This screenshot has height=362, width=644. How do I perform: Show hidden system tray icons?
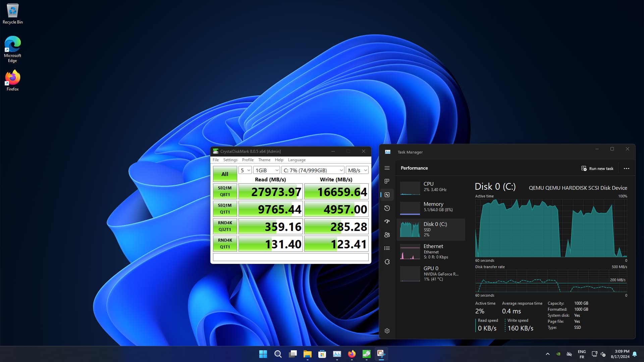(x=548, y=354)
